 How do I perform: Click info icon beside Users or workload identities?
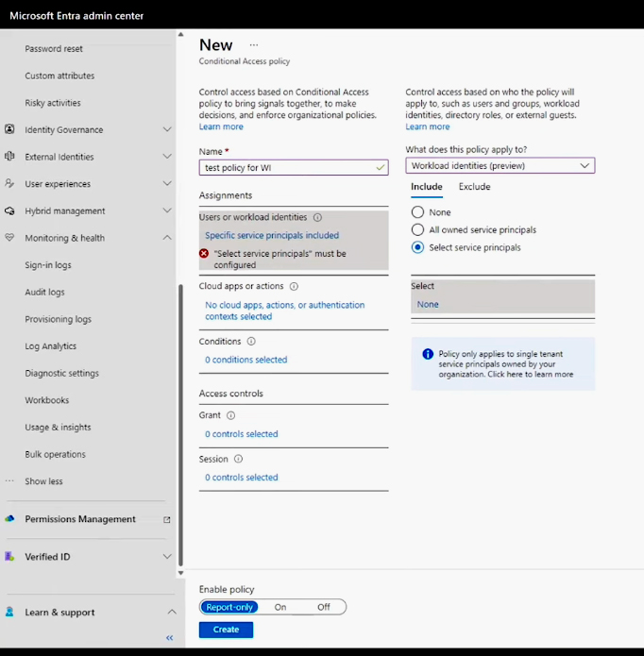[x=317, y=217]
